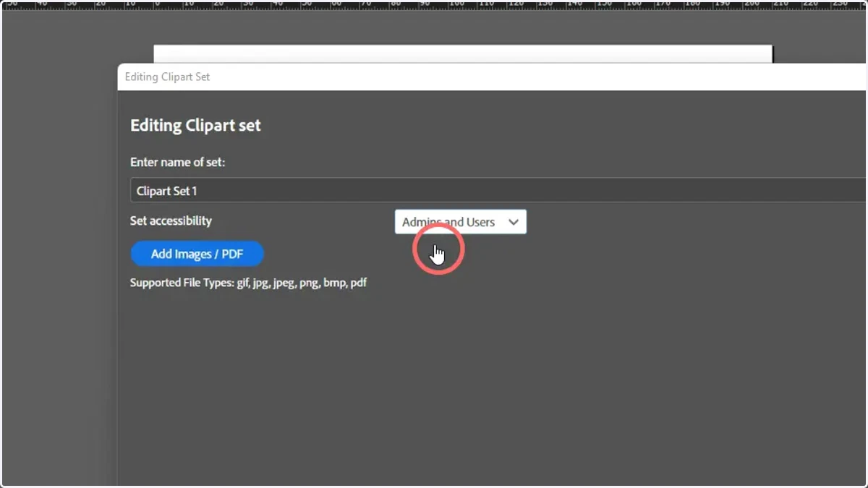Click the Supported File Types text
The width and height of the screenshot is (868, 488).
pos(248,283)
